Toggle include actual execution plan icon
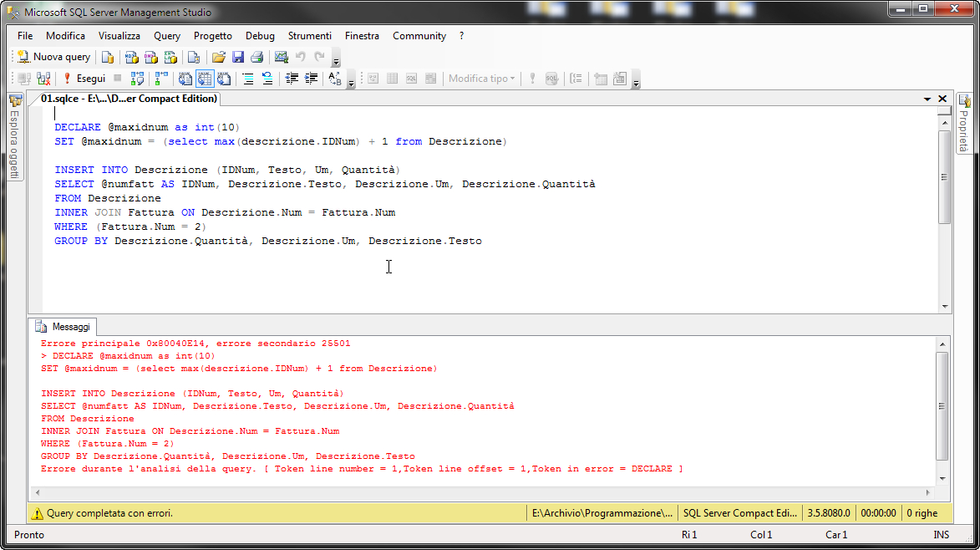 point(160,79)
